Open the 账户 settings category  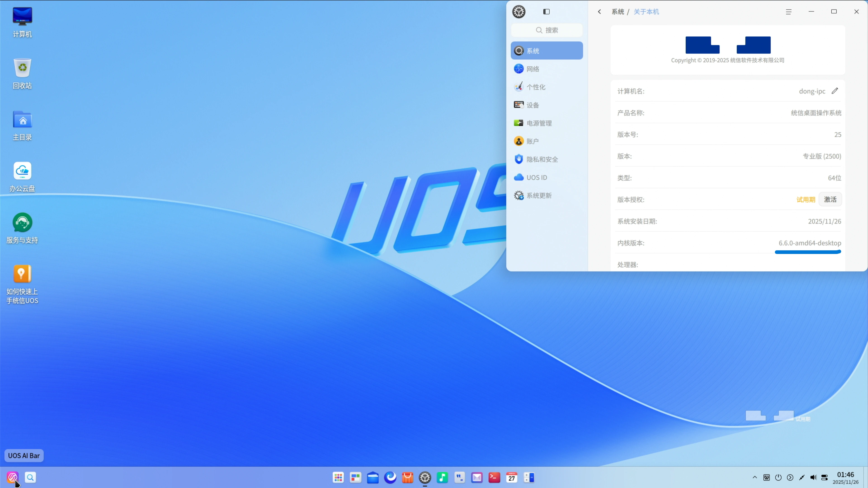point(547,141)
